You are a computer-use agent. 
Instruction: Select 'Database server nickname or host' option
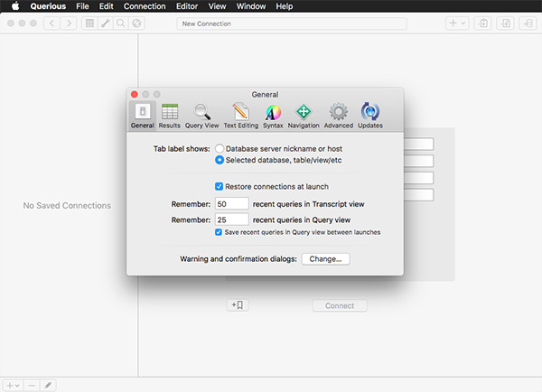[x=220, y=148]
